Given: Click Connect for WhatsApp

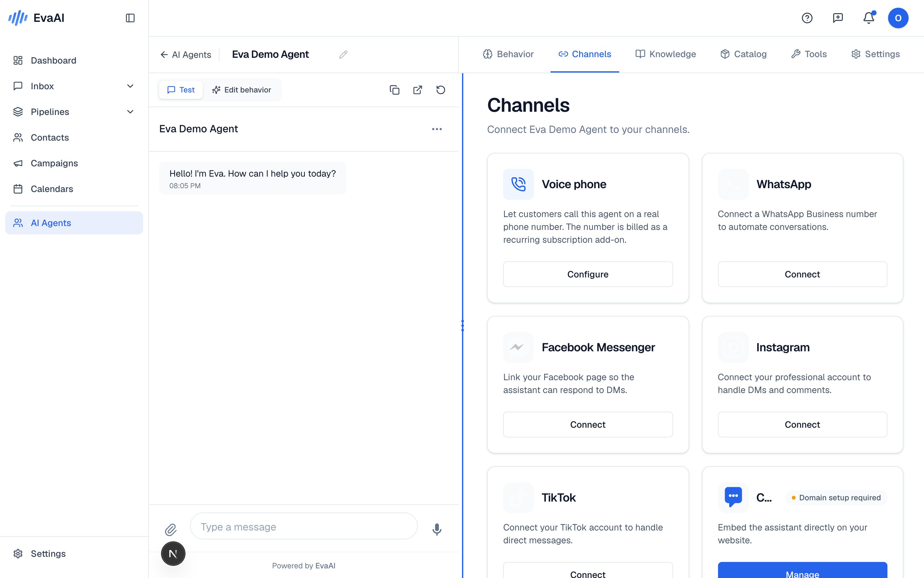Looking at the screenshot, I should click(802, 274).
